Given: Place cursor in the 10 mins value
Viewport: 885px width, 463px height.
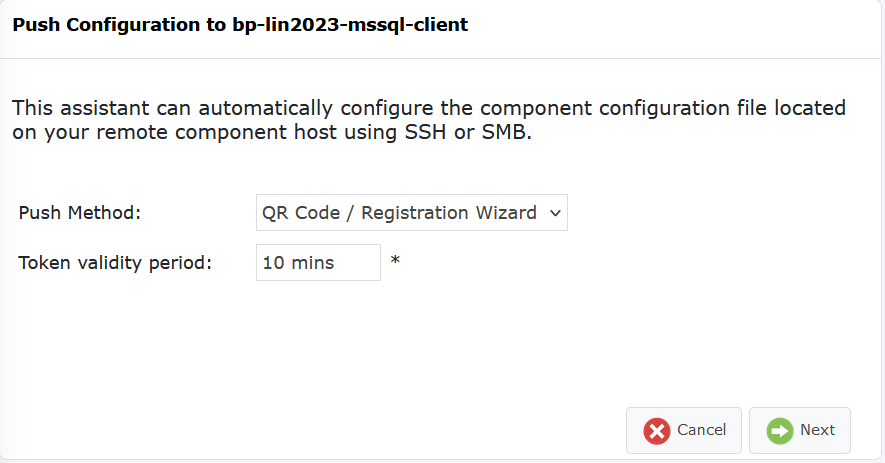Looking at the screenshot, I should point(298,263).
